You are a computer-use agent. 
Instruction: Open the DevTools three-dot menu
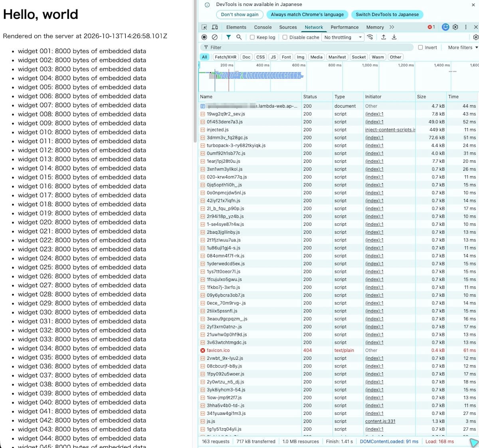[466, 27]
